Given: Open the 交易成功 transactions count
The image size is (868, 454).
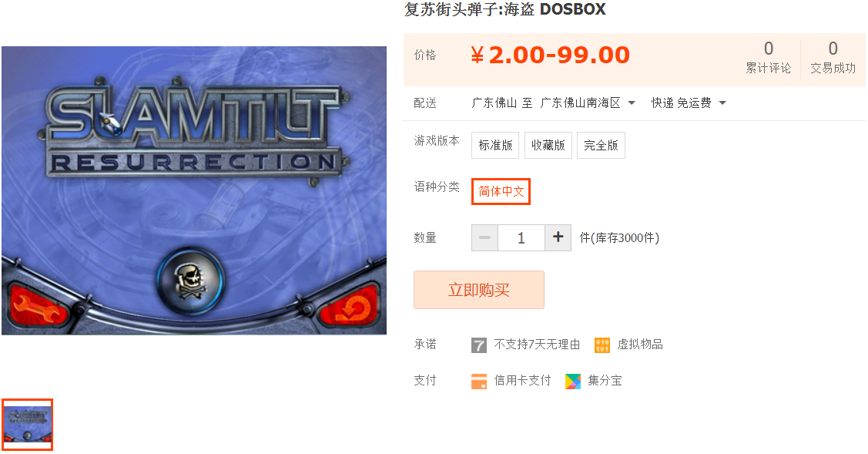Looking at the screenshot, I should pos(833,58).
